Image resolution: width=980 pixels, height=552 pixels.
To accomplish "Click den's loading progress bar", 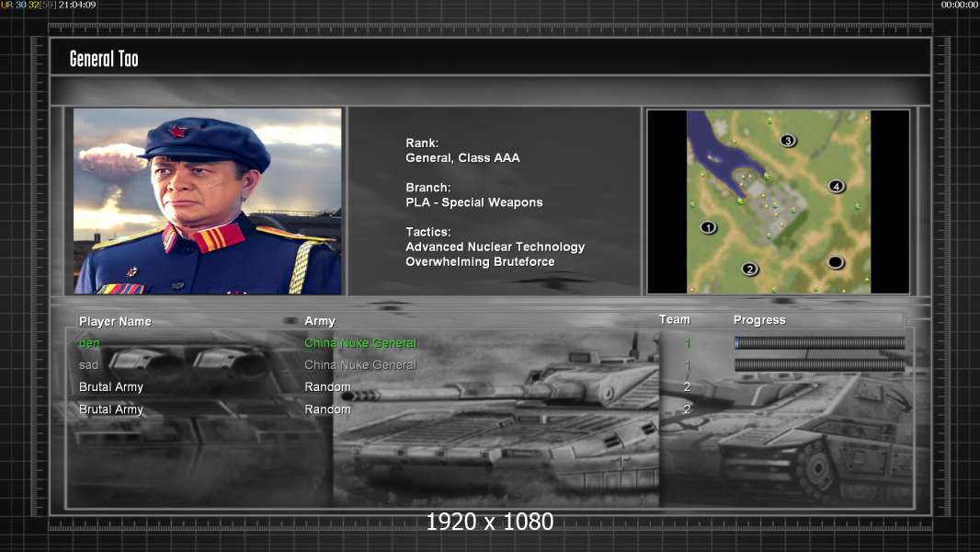I will [819, 343].
